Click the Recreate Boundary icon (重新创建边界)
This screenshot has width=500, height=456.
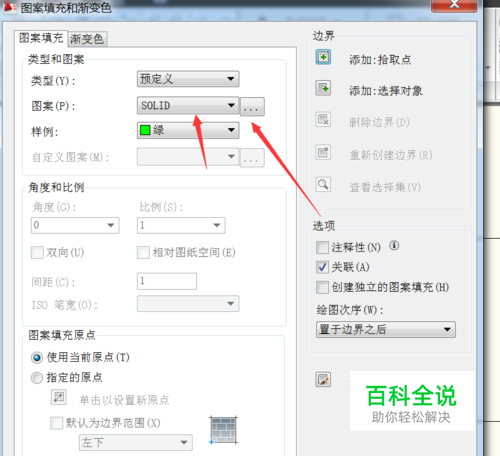(323, 152)
